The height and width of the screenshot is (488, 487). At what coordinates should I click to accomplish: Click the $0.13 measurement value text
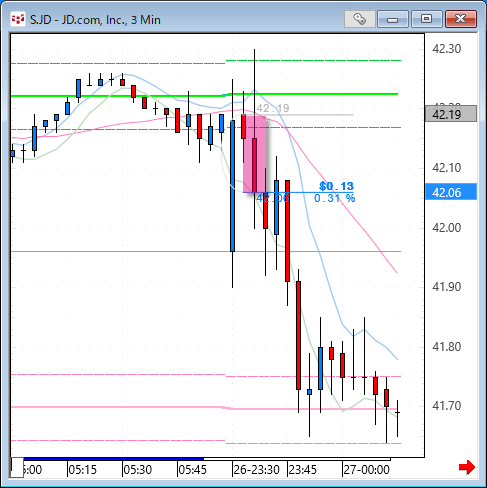coord(336,186)
